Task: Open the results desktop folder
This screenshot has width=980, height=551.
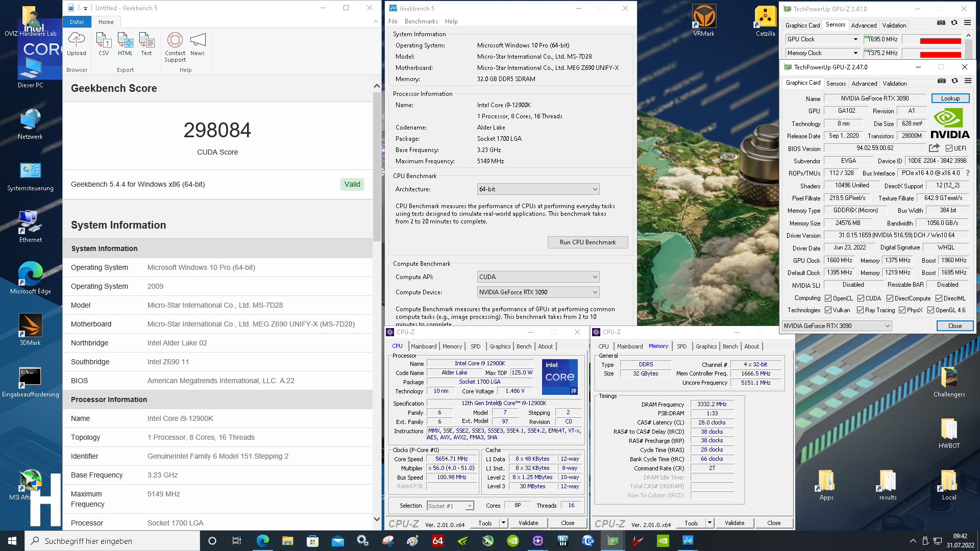Action: tap(888, 484)
